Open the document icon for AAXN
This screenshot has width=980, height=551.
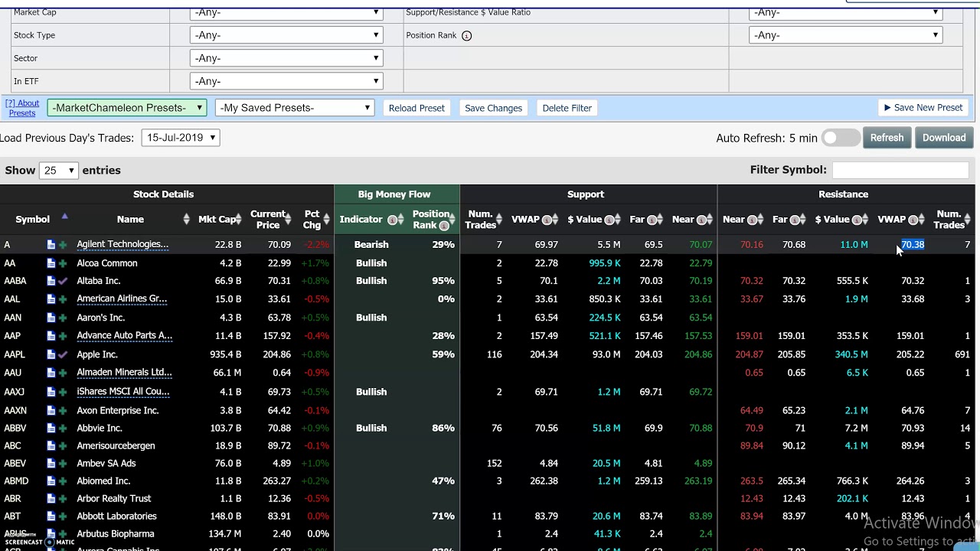[x=51, y=410]
